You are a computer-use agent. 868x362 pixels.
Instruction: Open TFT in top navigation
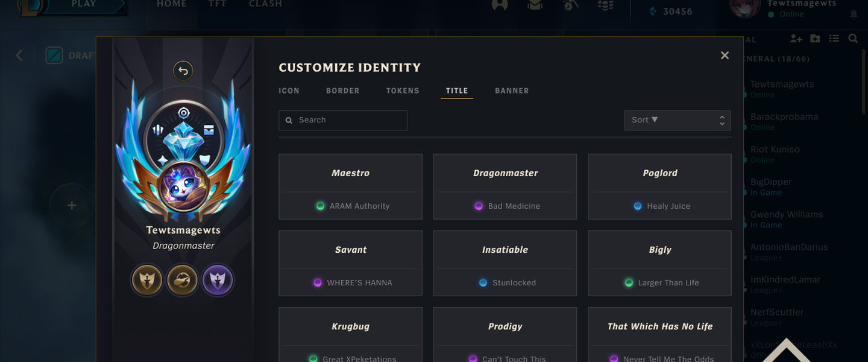pos(218,4)
